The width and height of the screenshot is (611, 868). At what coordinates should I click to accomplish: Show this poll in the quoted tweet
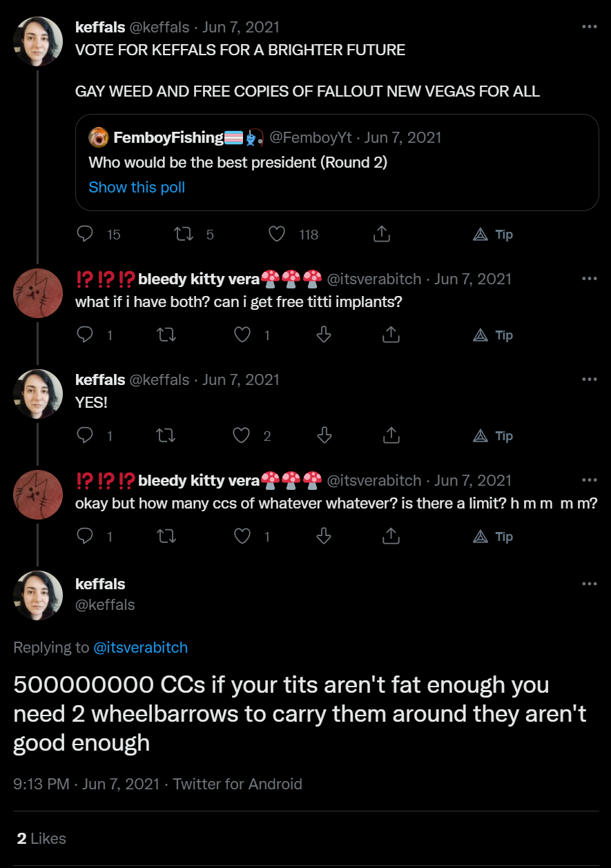(137, 188)
